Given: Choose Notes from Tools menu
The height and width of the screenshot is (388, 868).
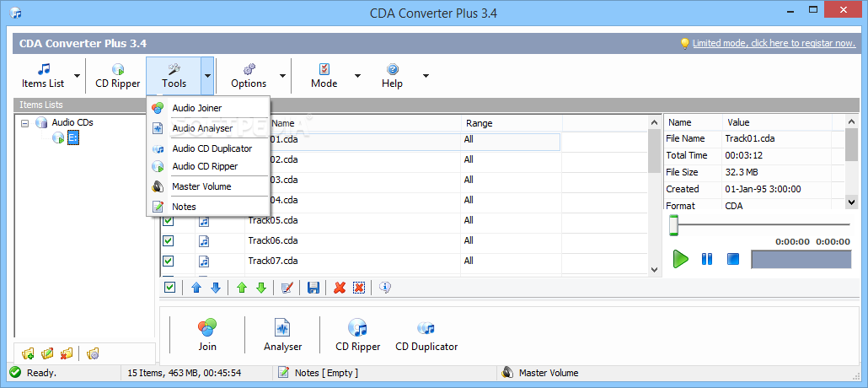Looking at the screenshot, I should (208, 207).
